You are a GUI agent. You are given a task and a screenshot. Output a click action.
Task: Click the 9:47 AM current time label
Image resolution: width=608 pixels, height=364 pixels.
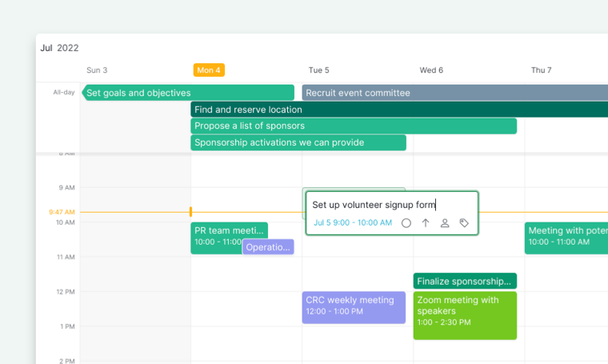[62, 212]
